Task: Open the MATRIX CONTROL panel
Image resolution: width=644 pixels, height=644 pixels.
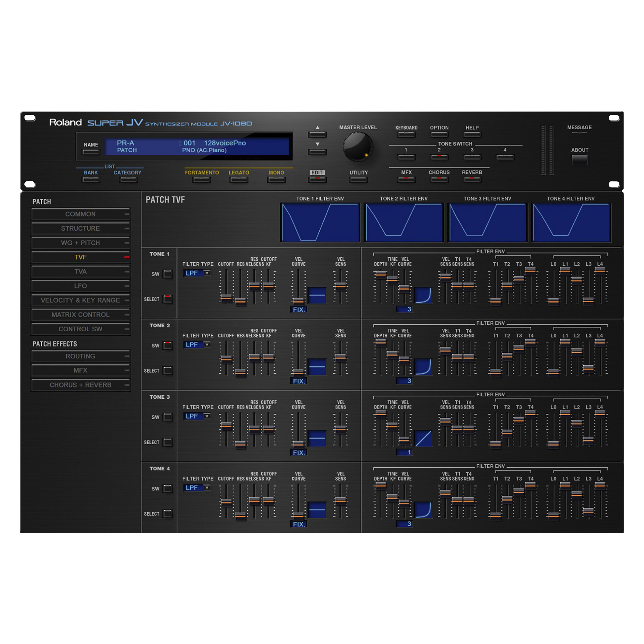Action: coord(80,315)
